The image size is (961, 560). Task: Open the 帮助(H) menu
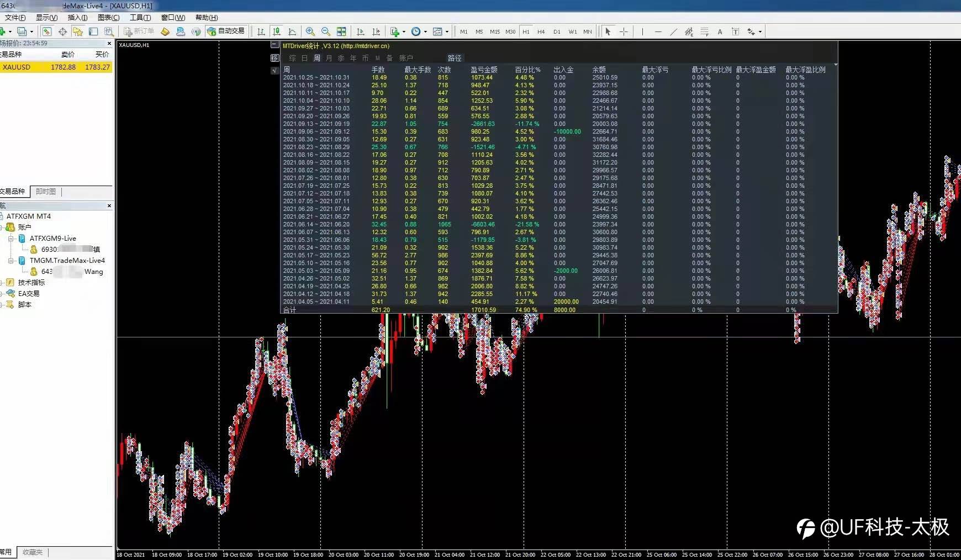(207, 18)
